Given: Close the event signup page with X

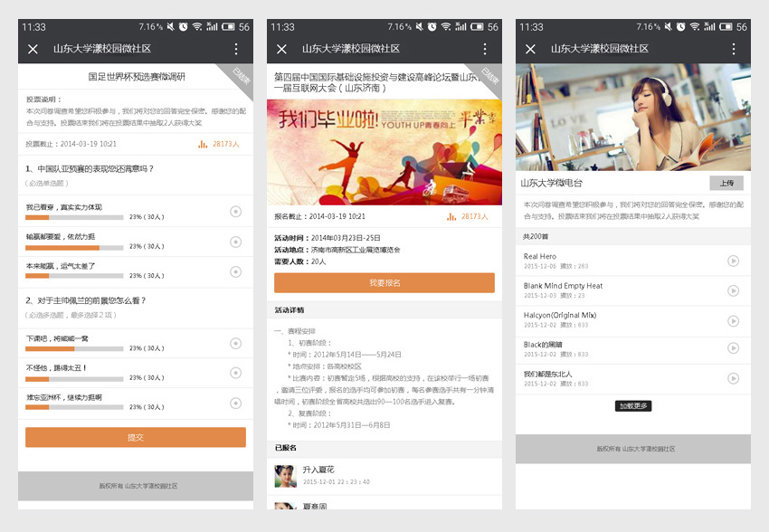Looking at the screenshot, I should [281, 49].
